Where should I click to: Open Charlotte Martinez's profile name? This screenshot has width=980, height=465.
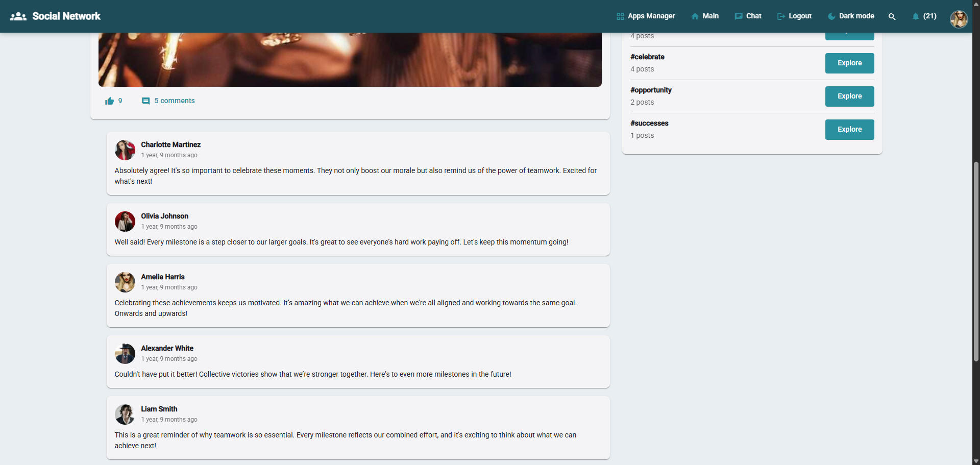[x=170, y=145]
